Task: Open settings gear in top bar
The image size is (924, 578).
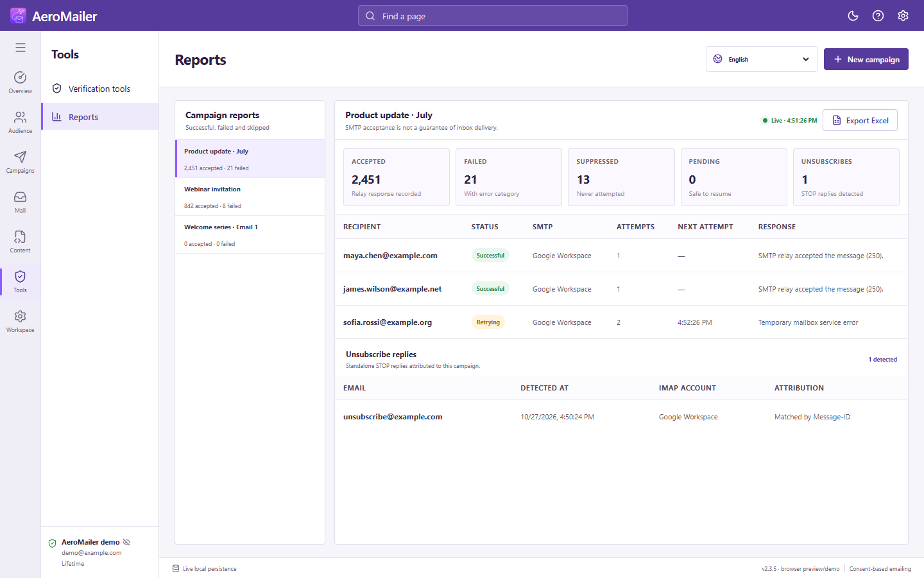Action: click(903, 16)
